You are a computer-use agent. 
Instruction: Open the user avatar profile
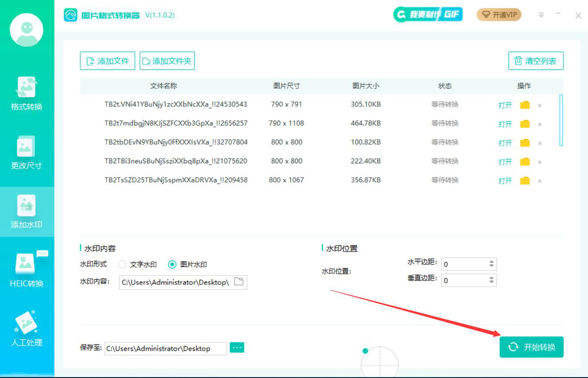pyautogui.click(x=27, y=30)
